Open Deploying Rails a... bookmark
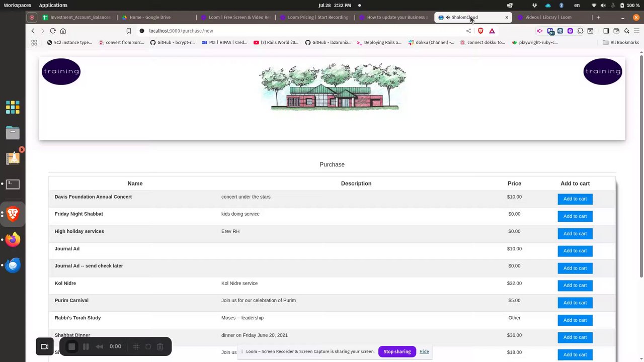The image size is (644, 362). click(379, 43)
